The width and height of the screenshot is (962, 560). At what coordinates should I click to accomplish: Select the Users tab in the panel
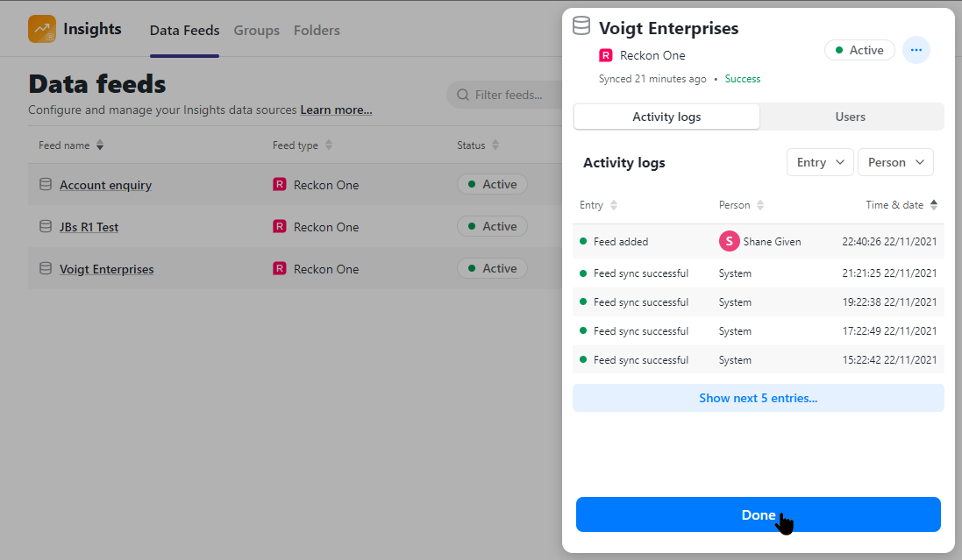click(851, 117)
